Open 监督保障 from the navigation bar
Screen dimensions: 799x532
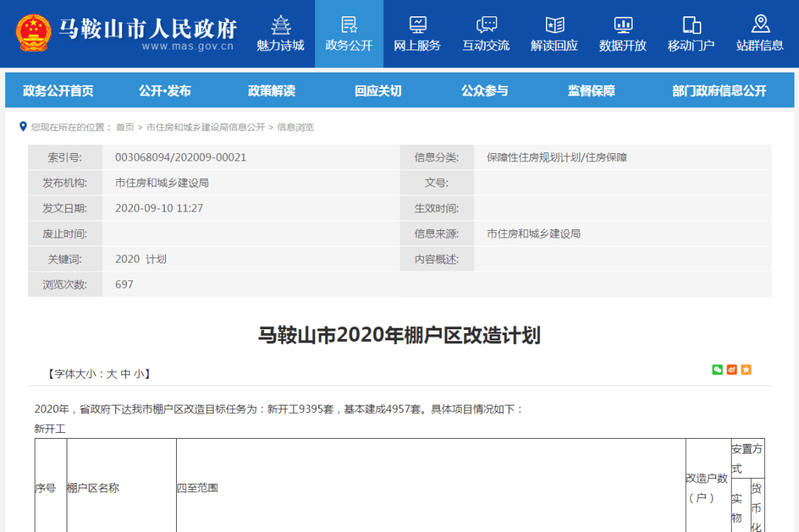point(590,90)
